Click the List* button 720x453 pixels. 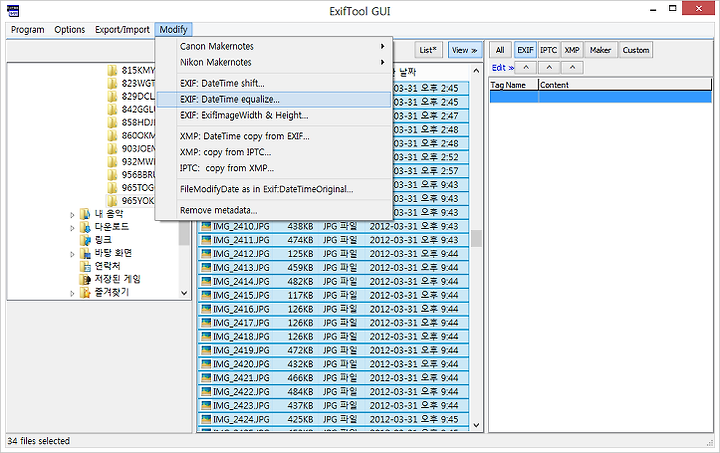click(x=428, y=50)
